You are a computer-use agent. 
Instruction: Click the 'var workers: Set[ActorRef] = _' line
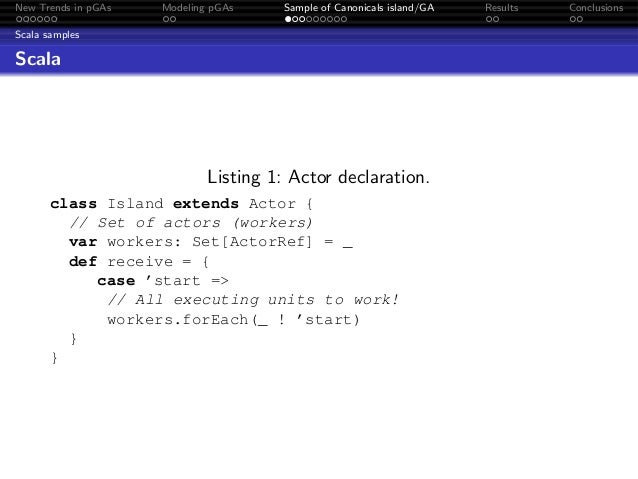(x=211, y=242)
